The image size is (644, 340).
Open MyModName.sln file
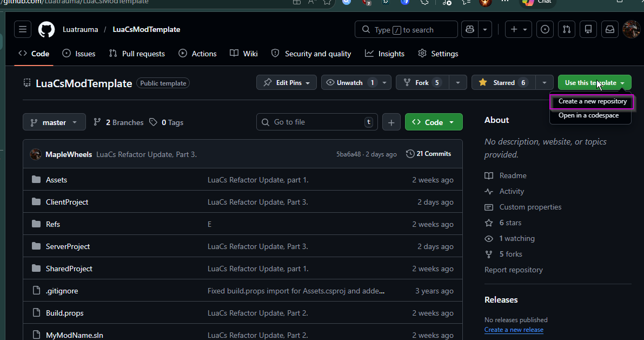(74, 335)
